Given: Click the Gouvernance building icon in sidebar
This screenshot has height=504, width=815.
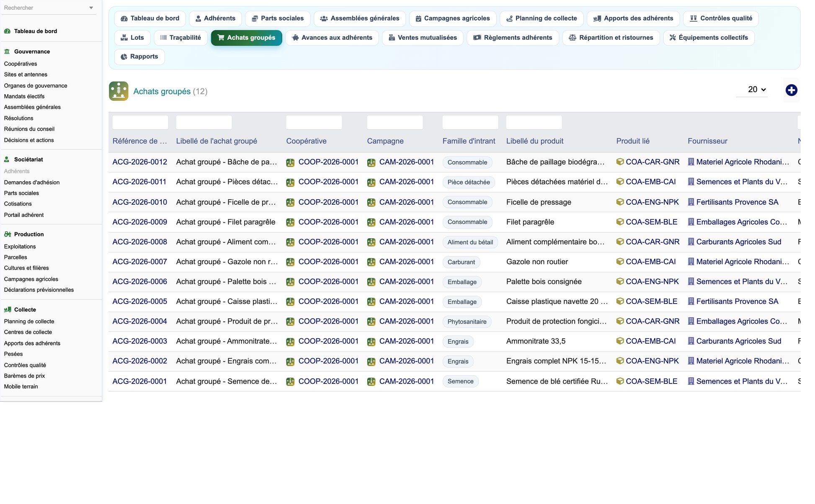Looking at the screenshot, I should (7, 51).
